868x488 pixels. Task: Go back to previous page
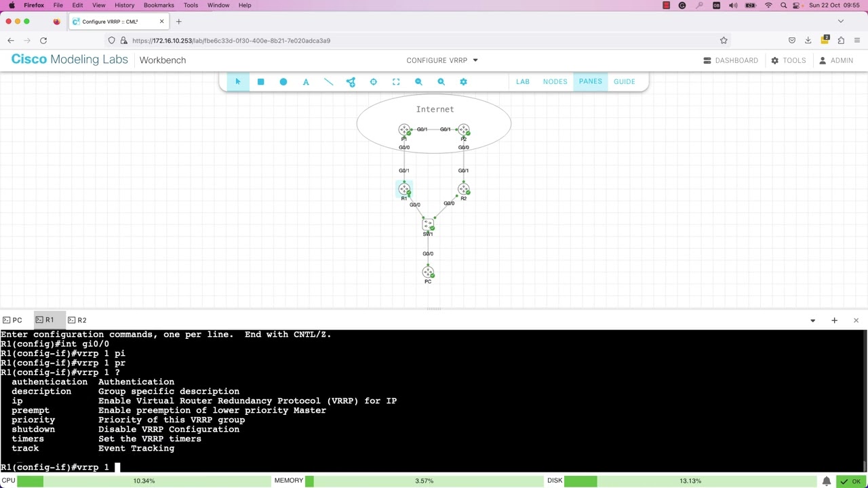point(11,41)
